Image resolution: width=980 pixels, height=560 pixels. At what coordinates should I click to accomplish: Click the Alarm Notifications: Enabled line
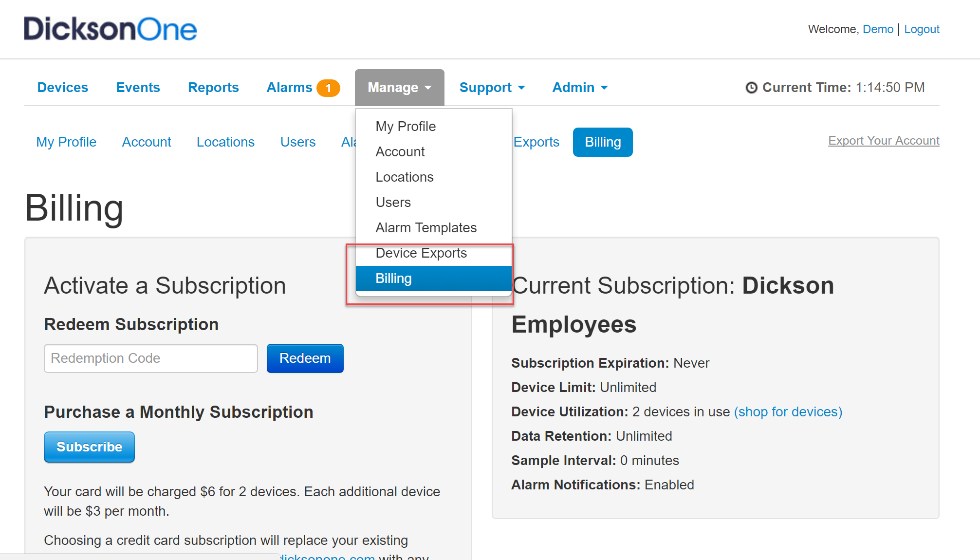point(603,485)
